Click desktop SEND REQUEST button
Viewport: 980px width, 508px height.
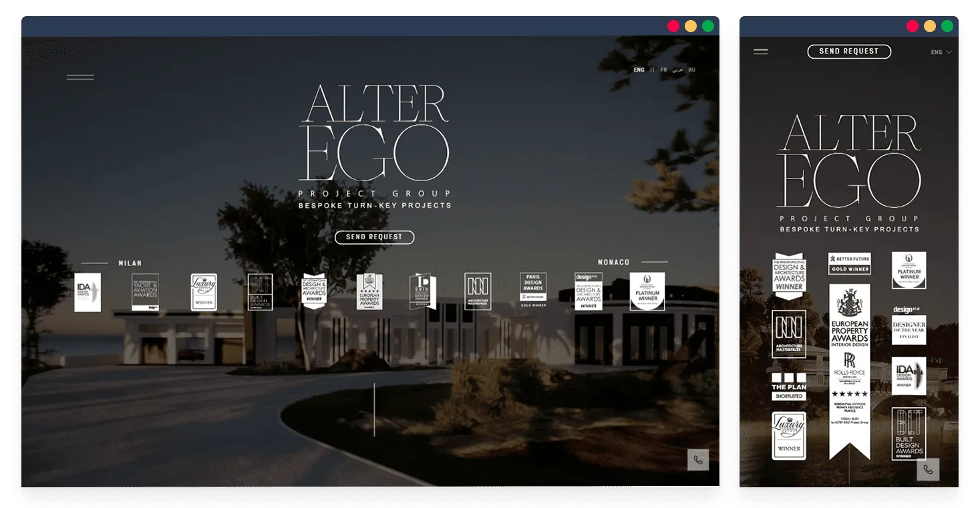(x=374, y=237)
